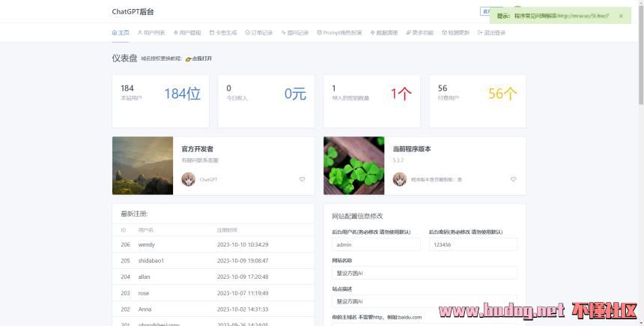Viewport: 644px width, 326px height.
Task: Switch to the 卡密生成 tab
Action: pyautogui.click(x=223, y=33)
